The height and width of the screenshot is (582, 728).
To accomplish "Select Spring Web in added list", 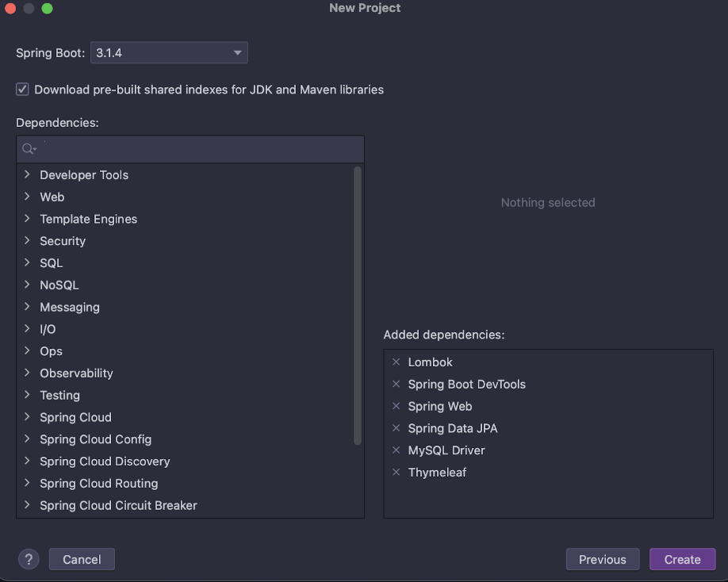I will click(x=439, y=407).
